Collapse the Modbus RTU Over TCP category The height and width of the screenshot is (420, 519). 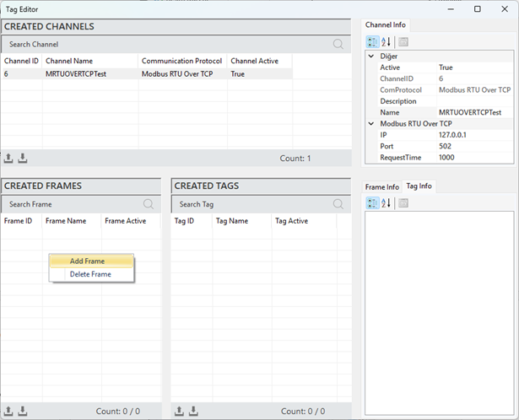pyautogui.click(x=371, y=124)
